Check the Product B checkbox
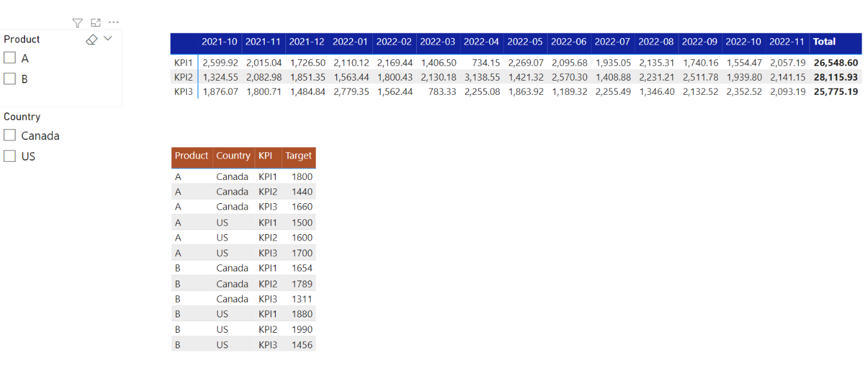The width and height of the screenshot is (868, 376). pos(10,79)
